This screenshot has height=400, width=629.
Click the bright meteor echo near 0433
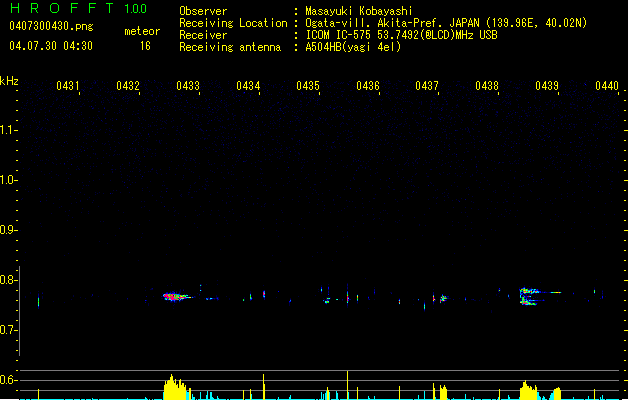coord(177,297)
